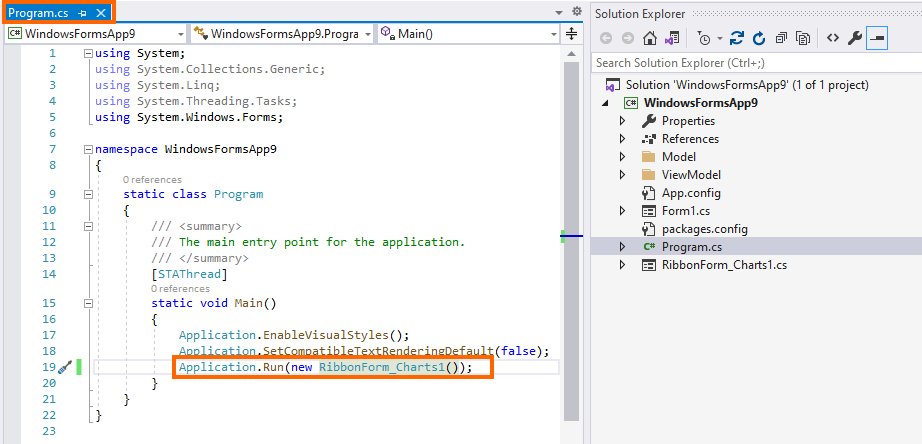Click '0 references' above static void Main

[x=180, y=289]
